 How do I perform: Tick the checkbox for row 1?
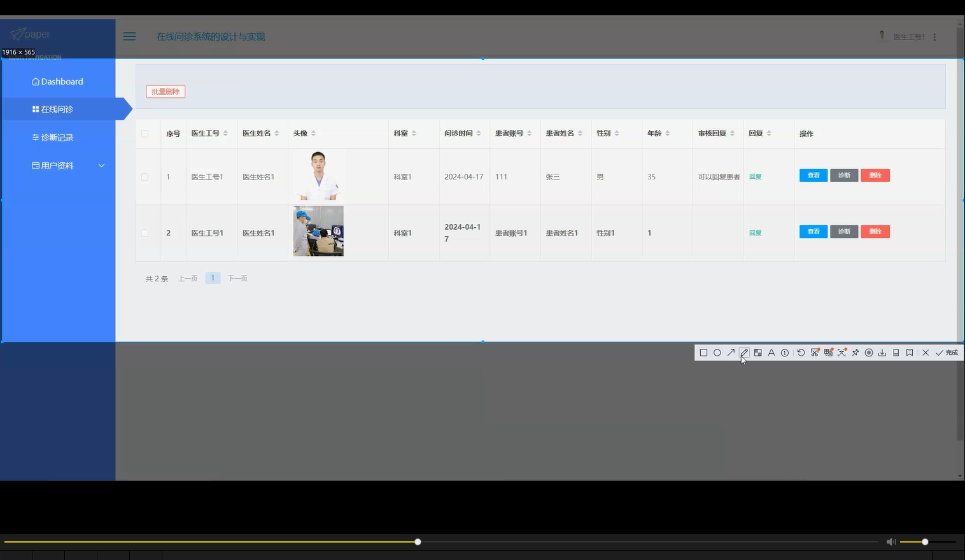144,176
